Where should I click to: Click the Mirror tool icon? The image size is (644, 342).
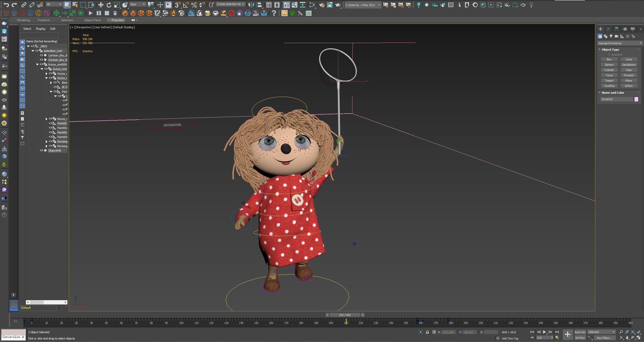(251, 5)
